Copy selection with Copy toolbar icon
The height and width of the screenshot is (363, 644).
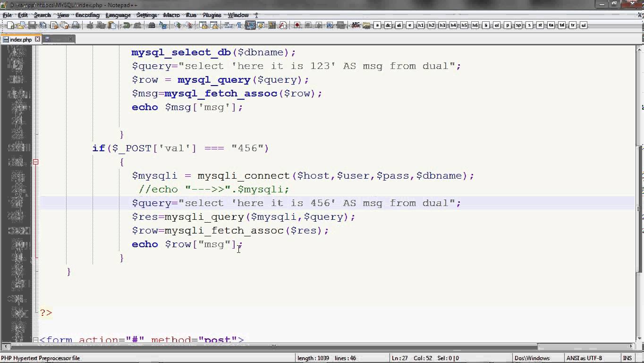(101, 25)
